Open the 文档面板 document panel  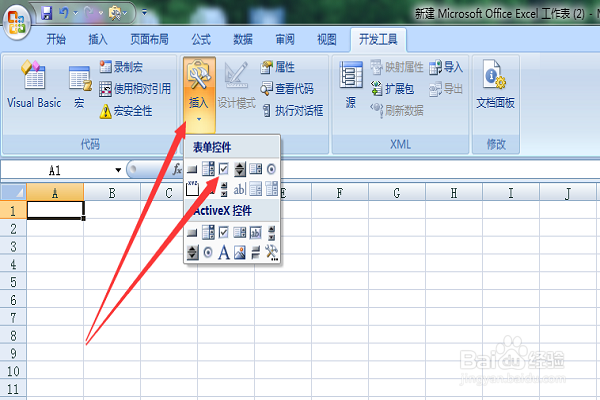pyautogui.click(x=495, y=84)
